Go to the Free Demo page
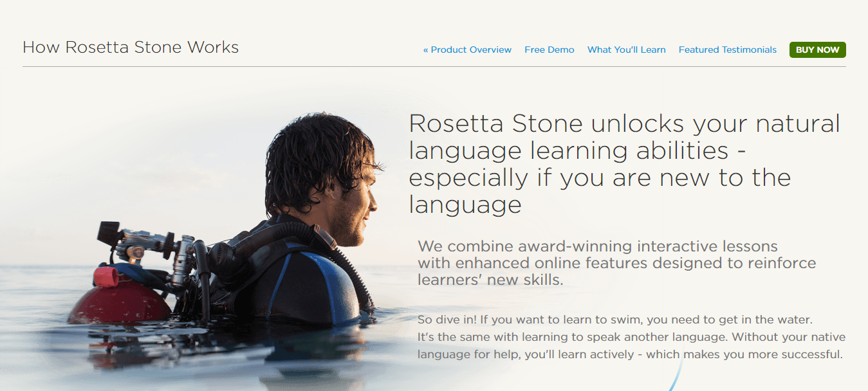This screenshot has height=391, width=868. tap(549, 50)
